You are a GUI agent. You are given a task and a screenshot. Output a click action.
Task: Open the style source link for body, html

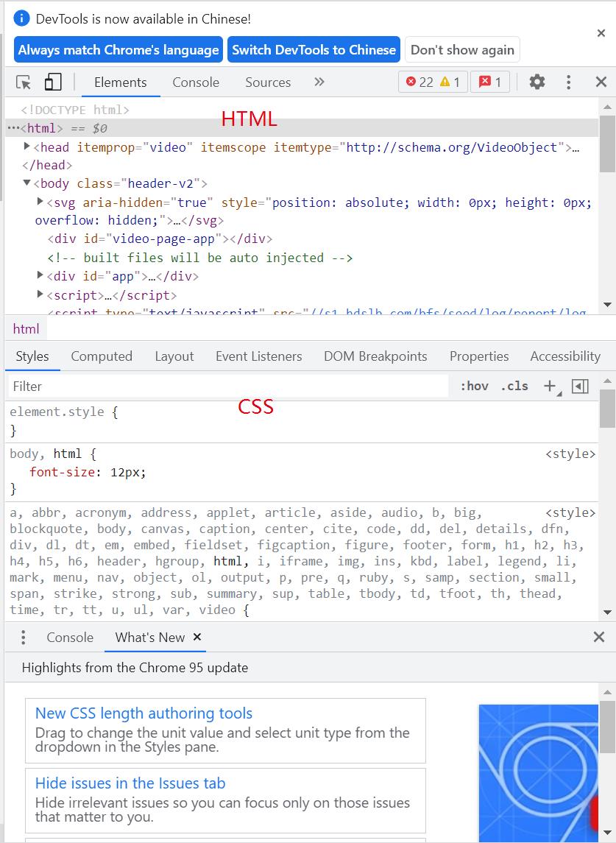(x=570, y=454)
